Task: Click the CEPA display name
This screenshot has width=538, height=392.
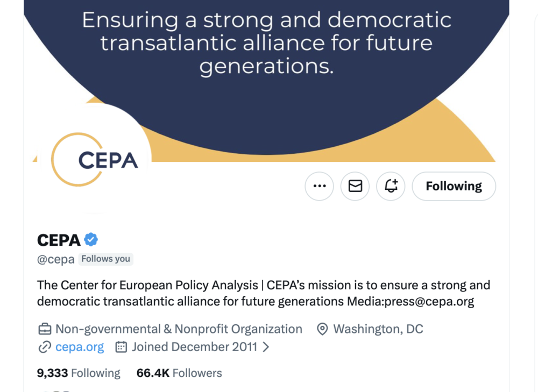Action: click(59, 240)
